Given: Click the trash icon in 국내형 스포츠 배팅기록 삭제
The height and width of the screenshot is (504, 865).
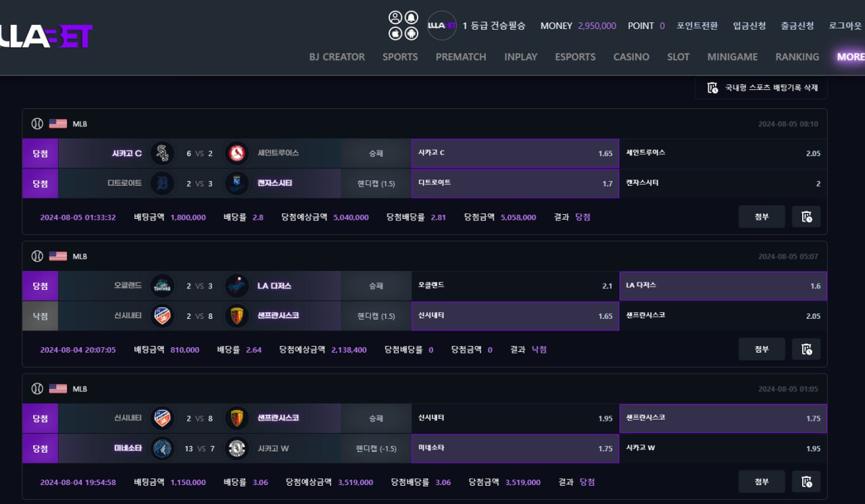Looking at the screenshot, I should 712,88.
